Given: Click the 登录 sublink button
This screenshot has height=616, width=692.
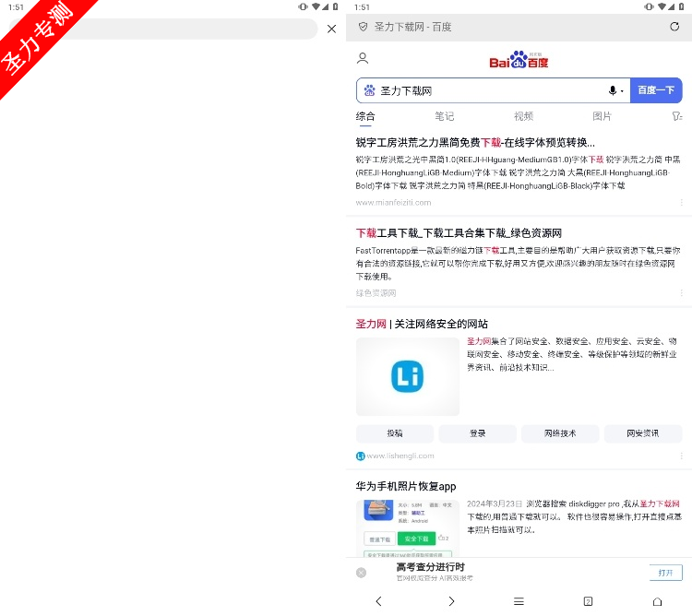Looking at the screenshot, I should (x=478, y=433).
